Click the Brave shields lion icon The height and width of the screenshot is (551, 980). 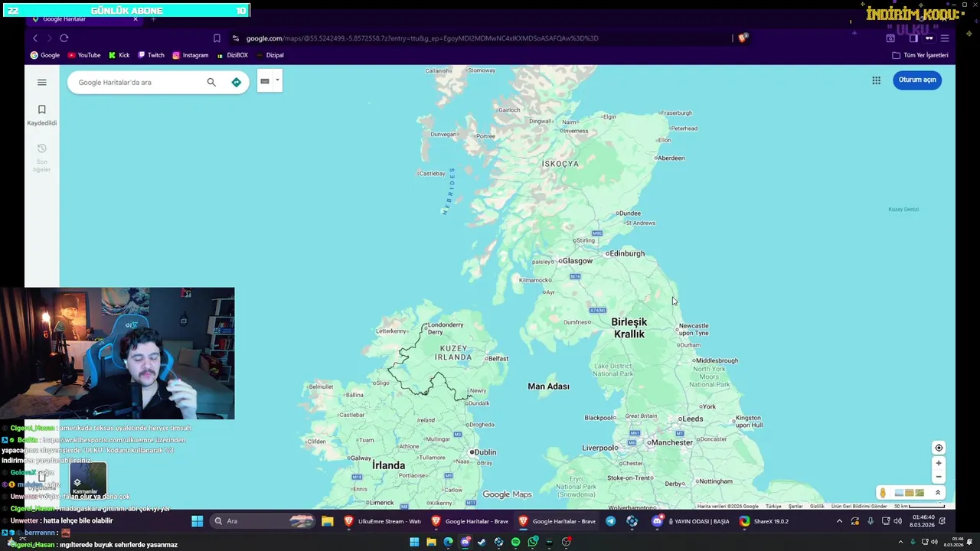click(x=743, y=38)
